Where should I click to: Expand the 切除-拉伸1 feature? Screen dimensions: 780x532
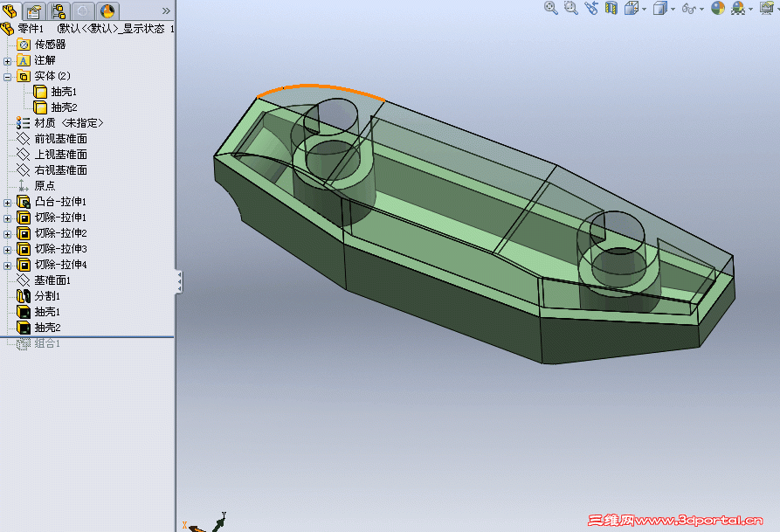pos(8,218)
